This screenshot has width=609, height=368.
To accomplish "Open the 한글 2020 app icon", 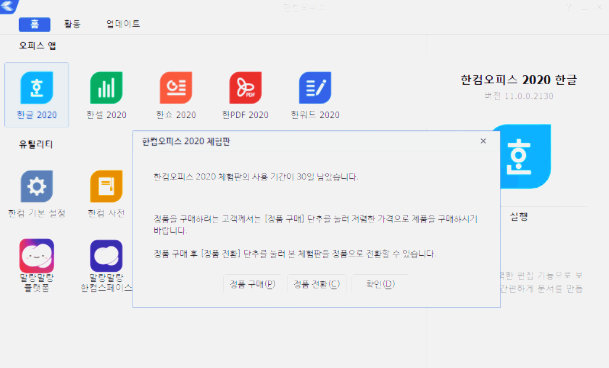I will [x=37, y=88].
